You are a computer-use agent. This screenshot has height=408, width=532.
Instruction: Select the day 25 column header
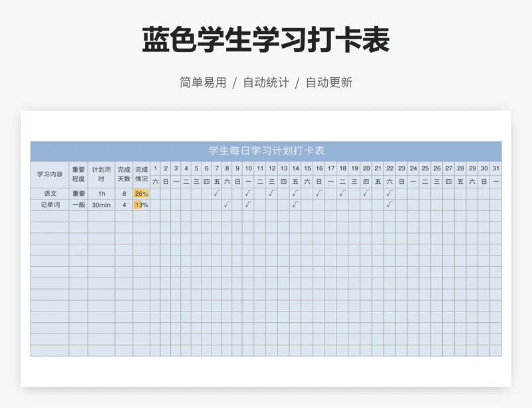click(x=425, y=168)
